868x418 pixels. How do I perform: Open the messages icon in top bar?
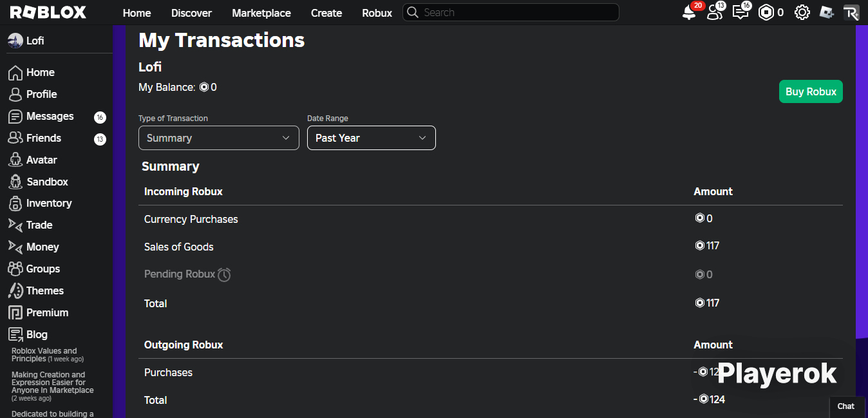(x=741, y=12)
